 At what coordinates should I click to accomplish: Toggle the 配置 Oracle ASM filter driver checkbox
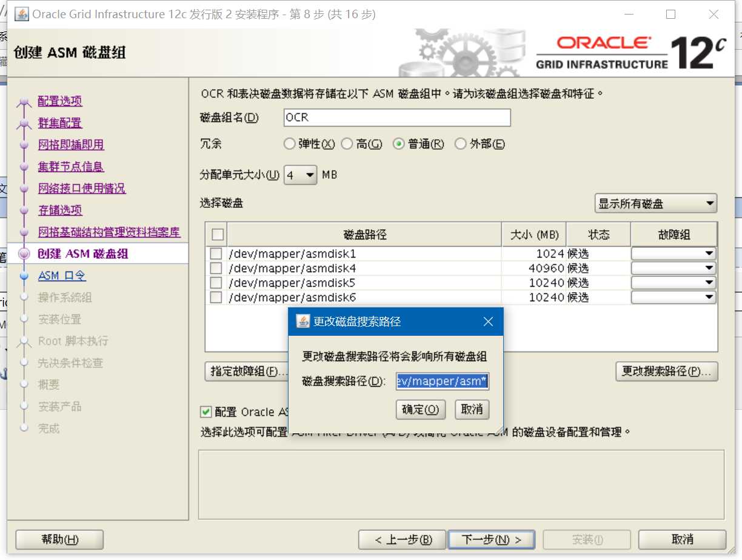pyautogui.click(x=206, y=412)
